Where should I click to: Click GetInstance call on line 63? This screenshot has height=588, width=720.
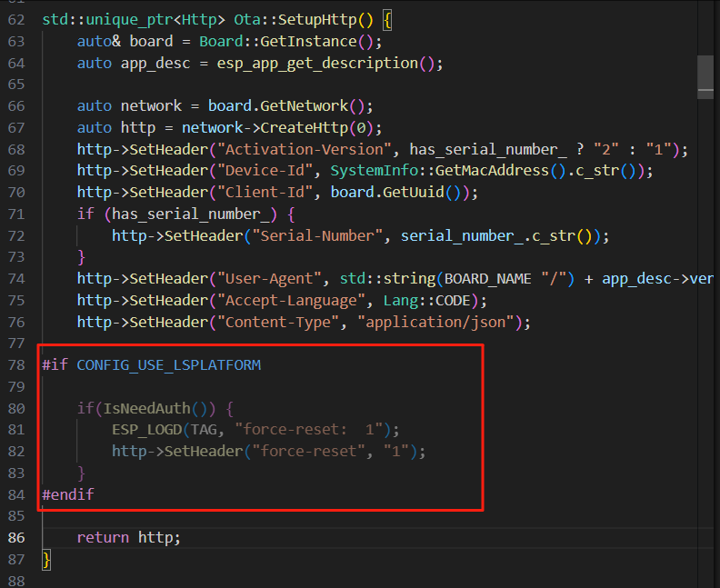[x=308, y=42]
